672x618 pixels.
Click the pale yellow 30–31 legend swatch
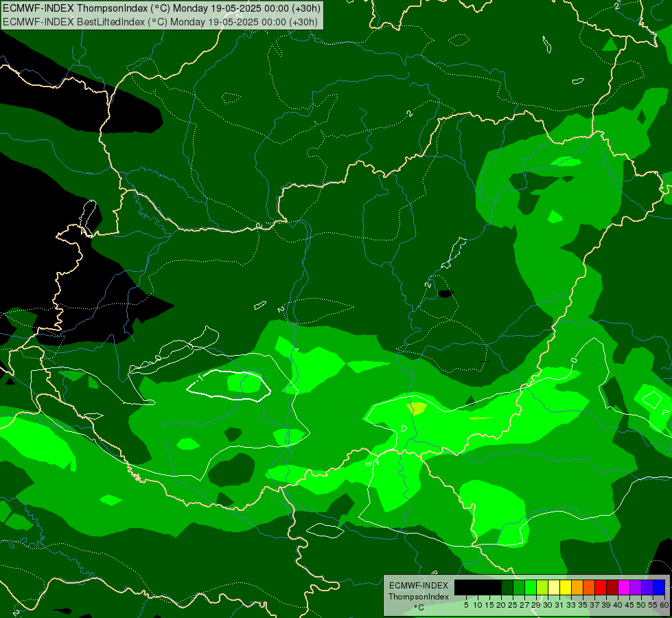tap(554, 587)
